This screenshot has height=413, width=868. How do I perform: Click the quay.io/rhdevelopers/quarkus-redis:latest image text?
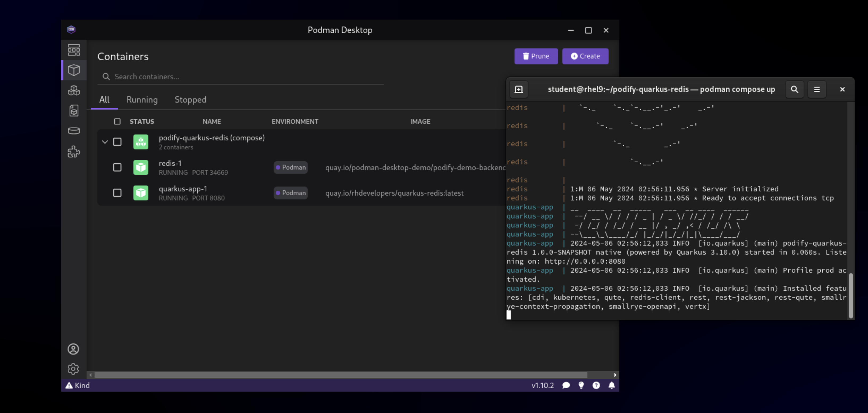click(x=394, y=193)
